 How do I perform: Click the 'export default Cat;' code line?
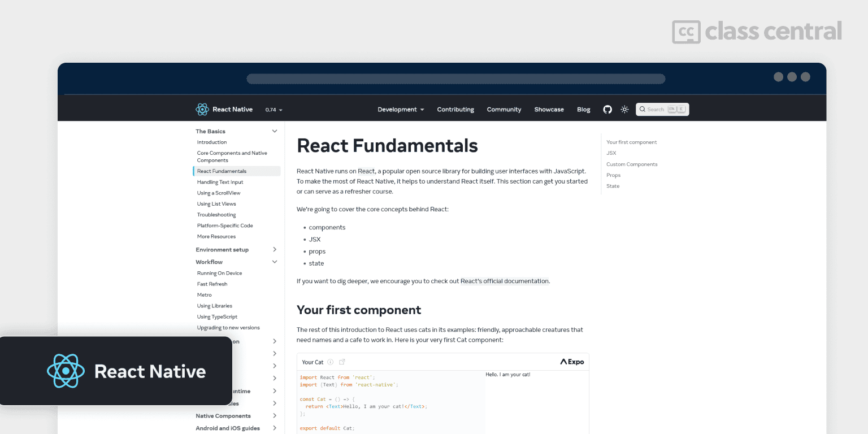coord(327,428)
